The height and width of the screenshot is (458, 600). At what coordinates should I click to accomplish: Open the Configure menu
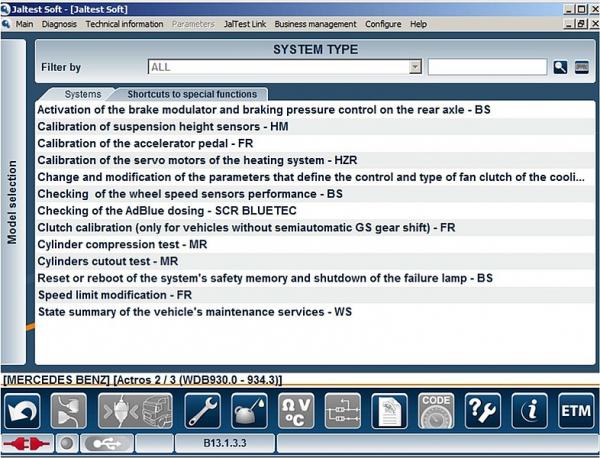(383, 24)
